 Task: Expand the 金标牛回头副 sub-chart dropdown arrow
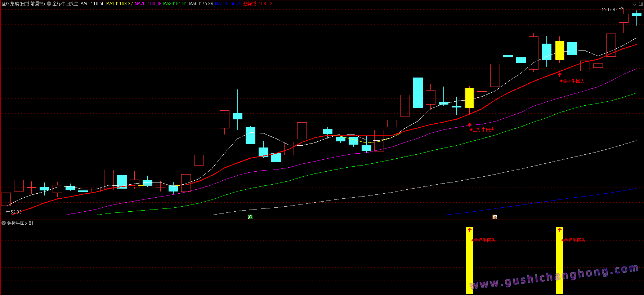point(4,223)
